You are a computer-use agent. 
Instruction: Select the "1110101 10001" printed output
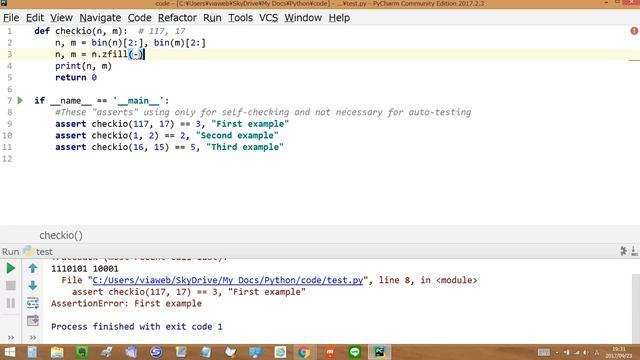point(84,269)
